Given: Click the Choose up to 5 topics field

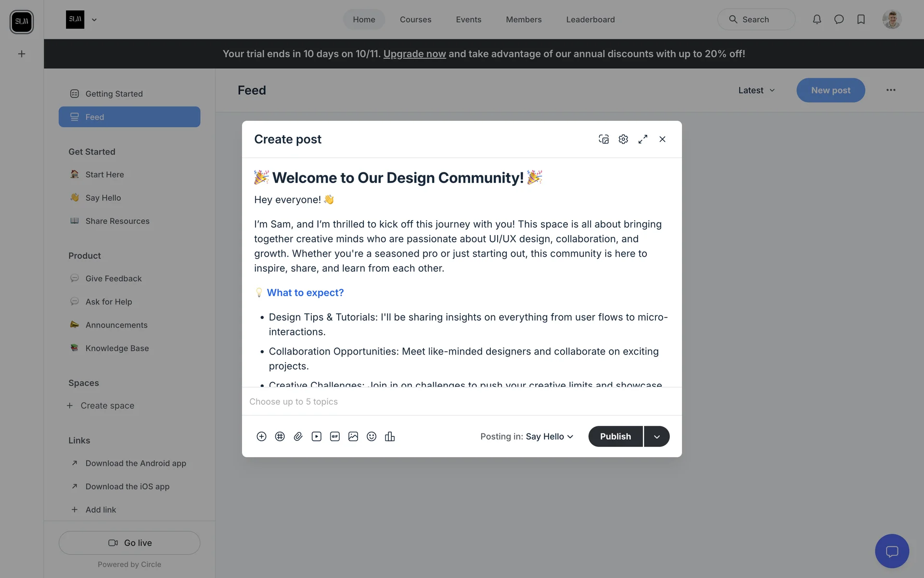Looking at the screenshot, I should (x=461, y=401).
